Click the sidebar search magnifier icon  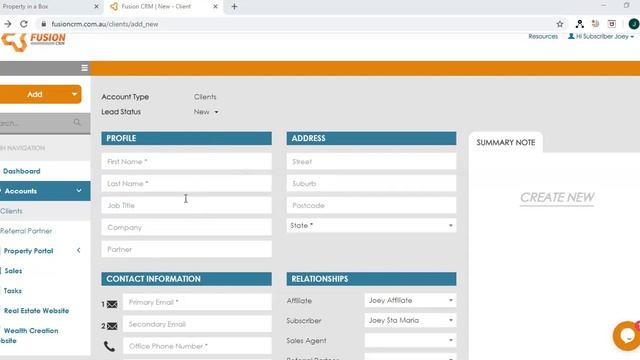pyautogui.click(x=77, y=122)
